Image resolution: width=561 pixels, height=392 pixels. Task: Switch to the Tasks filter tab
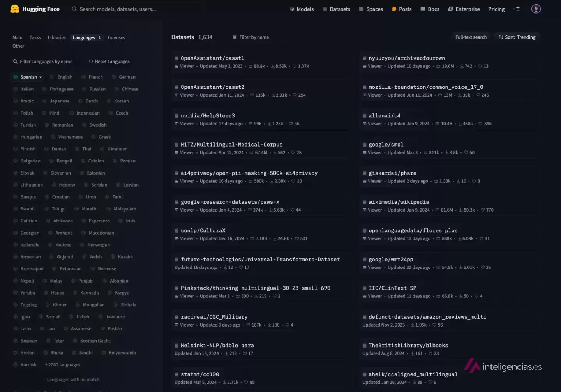[x=35, y=38]
